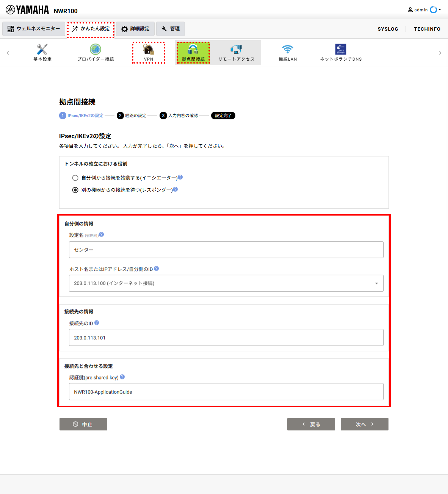Select the イニシエーター radio button
Image resolution: width=448 pixels, height=494 pixels.
tap(75, 178)
